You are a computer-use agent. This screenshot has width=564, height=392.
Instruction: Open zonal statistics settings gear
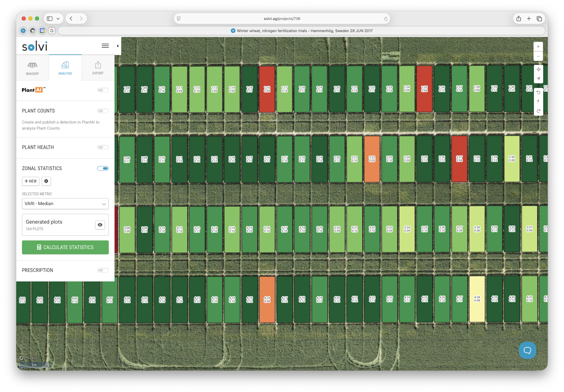[x=46, y=181]
